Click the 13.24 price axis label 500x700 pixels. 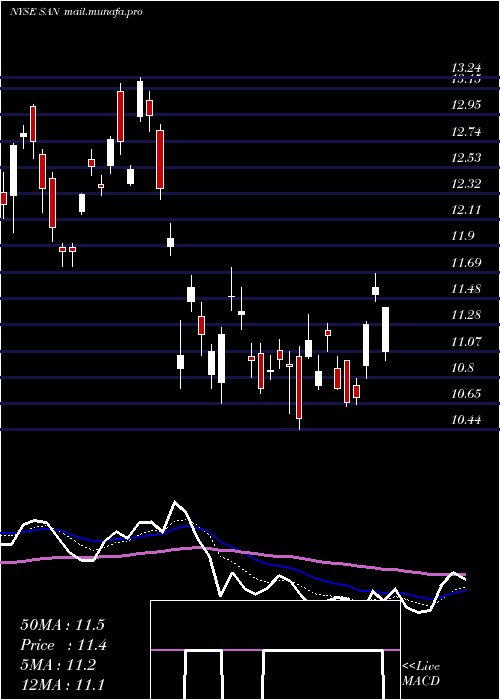click(466, 68)
